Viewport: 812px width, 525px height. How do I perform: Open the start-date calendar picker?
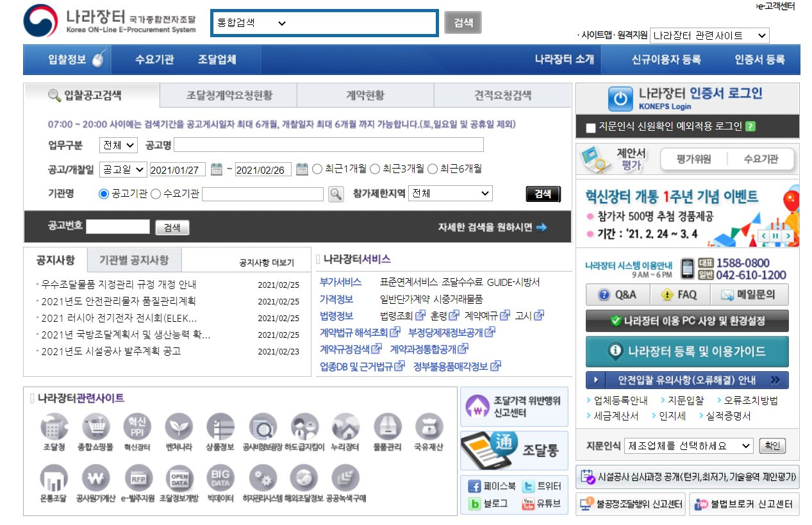217,169
